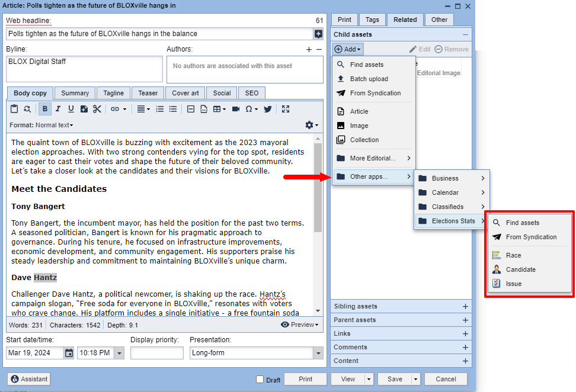Click the Cancel button
This screenshot has height=392, width=576.
click(446, 379)
